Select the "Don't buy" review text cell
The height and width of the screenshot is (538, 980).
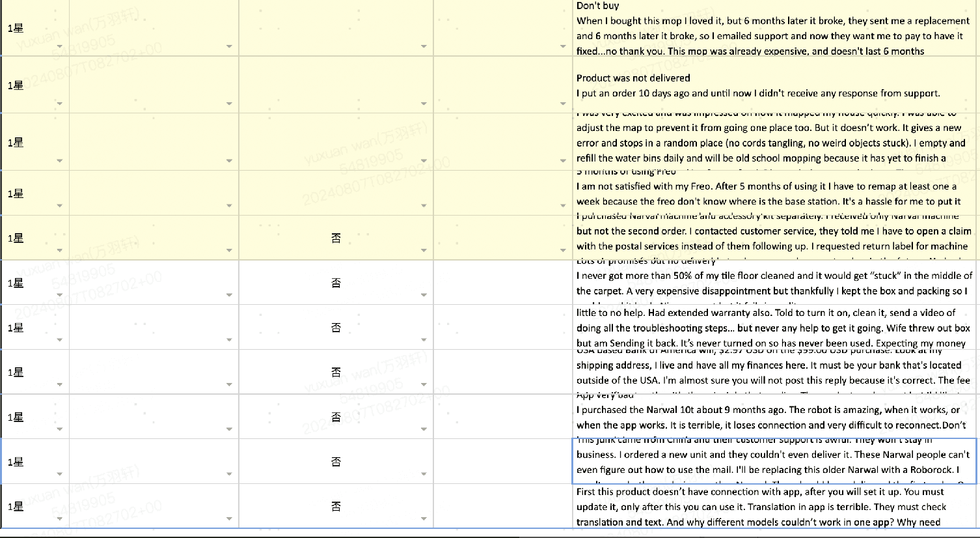click(x=776, y=28)
